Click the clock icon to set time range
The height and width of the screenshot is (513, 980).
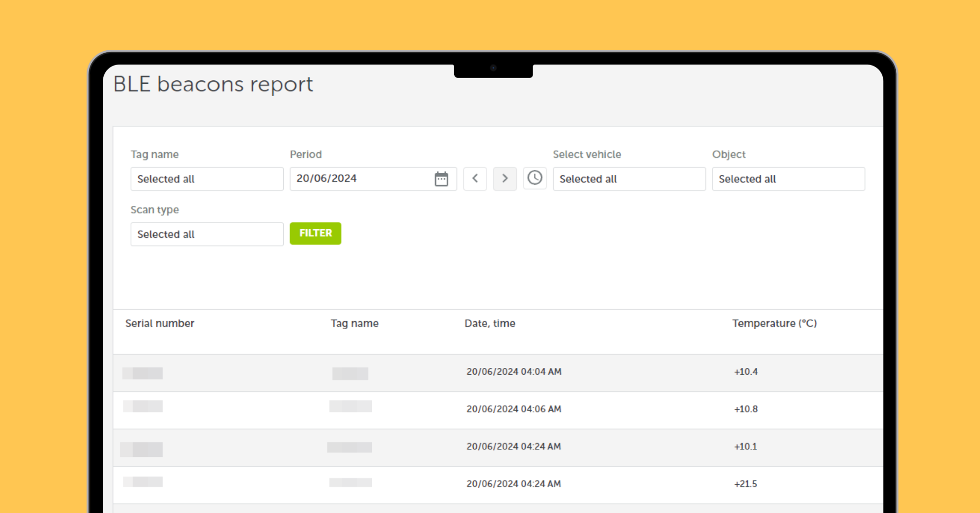coord(535,178)
